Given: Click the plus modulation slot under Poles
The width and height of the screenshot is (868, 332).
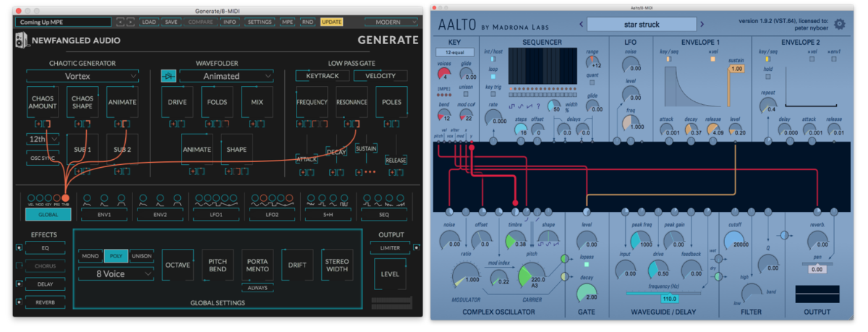Looking at the screenshot, I should 387,124.
